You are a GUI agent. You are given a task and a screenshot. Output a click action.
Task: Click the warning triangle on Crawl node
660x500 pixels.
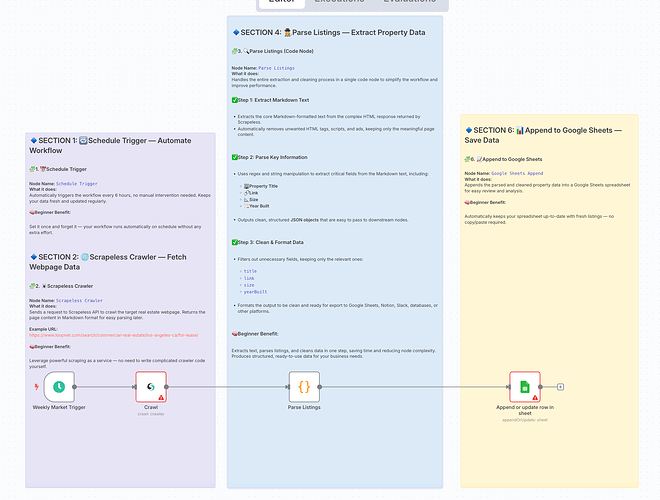161,397
